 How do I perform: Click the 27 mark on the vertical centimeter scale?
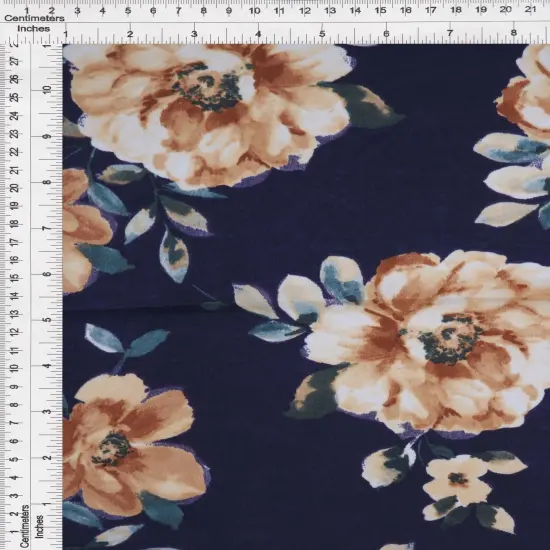coord(15,62)
